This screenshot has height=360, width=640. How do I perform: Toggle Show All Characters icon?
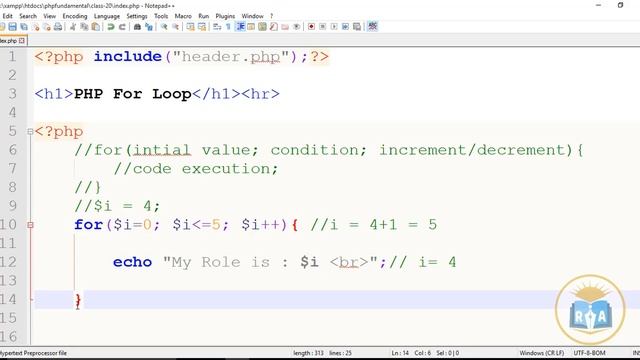(228, 27)
